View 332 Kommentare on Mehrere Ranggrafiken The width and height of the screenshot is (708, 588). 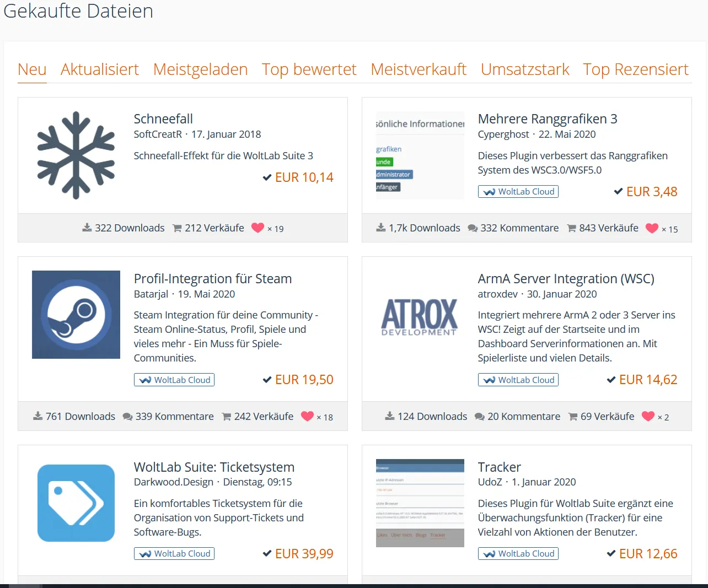coord(513,228)
